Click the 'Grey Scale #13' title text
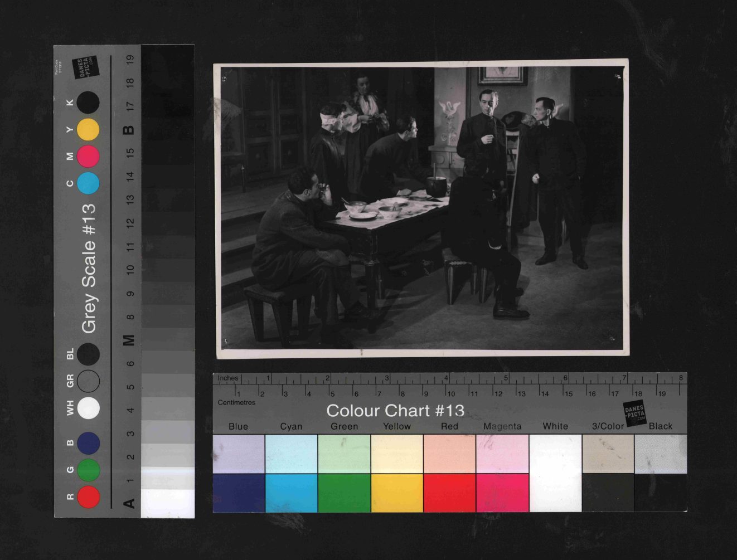Viewport: 737px width, 560px height. [89, 269]
